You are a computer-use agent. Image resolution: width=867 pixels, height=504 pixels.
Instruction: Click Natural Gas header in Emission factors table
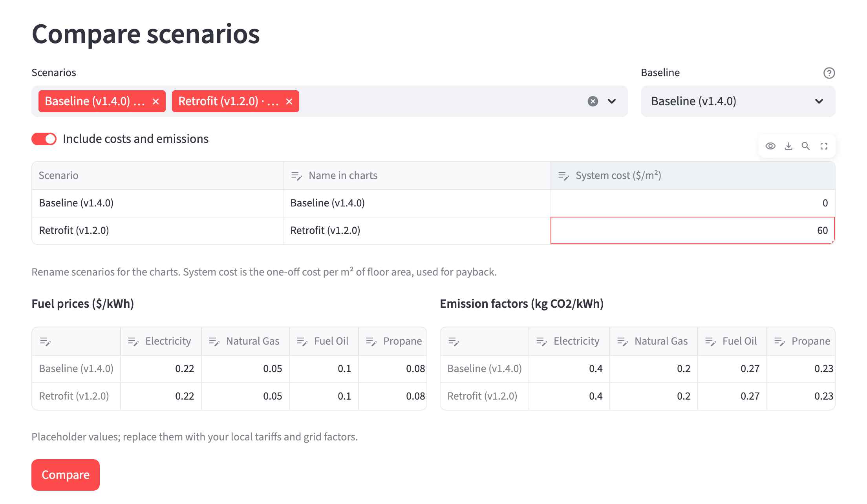tap(654, 341)
